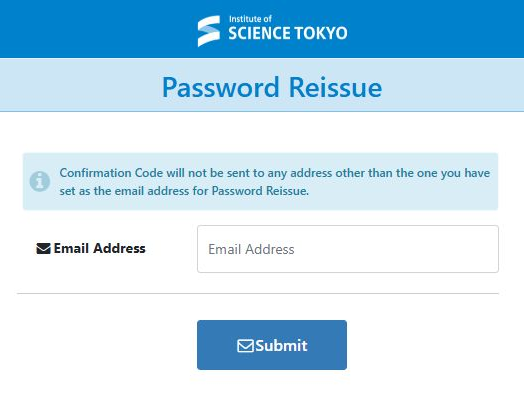Click 'Password Reissue' words within the notice text
524x411 pixels.
tap(260, 191)
